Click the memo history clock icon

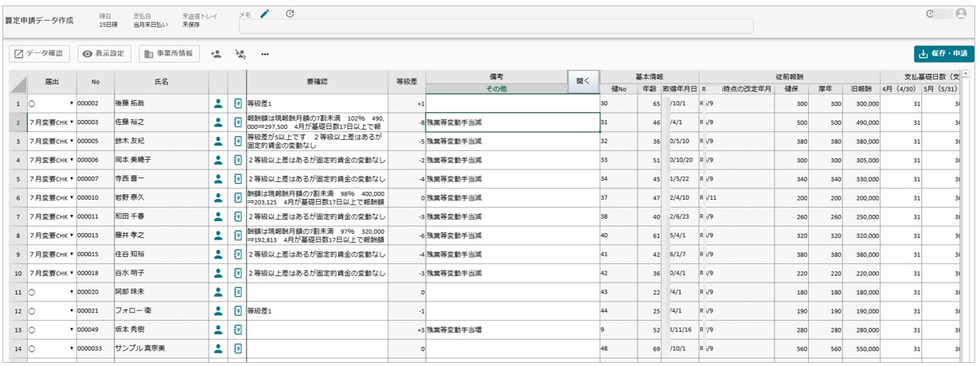[x=290, y=14]
